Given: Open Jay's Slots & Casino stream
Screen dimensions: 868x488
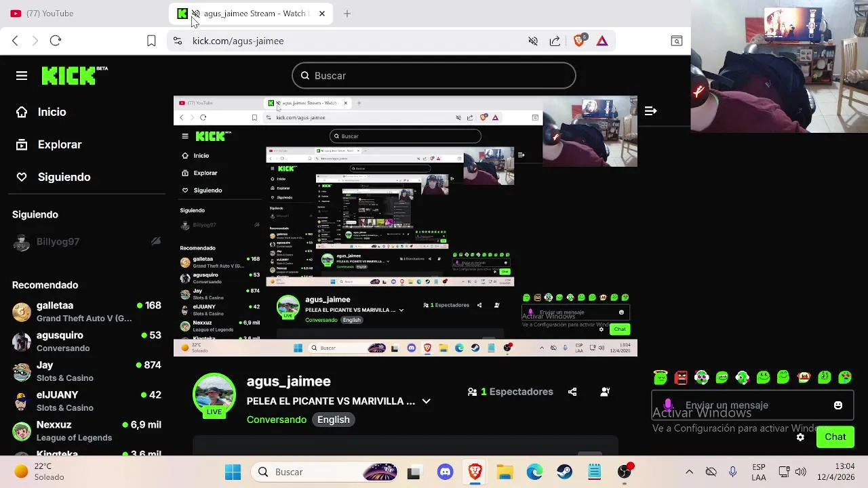Looking at the screenshot, I should point(87,371).
